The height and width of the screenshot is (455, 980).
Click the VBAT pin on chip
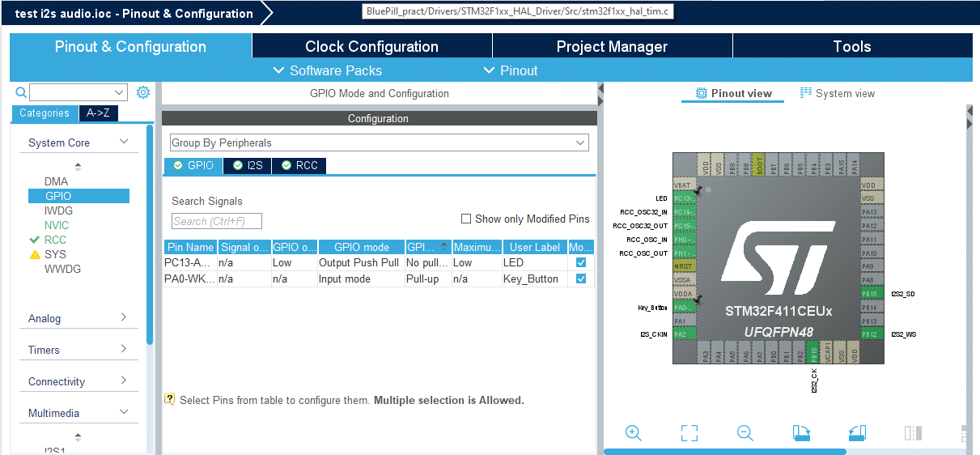(684, 184)
